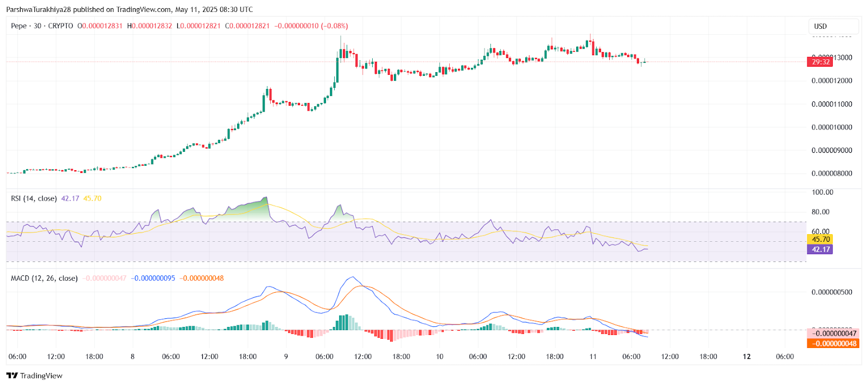This screenshot has width=868, height=386.
Task: Click the purple 42.17 label on RSI axis
Action: 820,249
